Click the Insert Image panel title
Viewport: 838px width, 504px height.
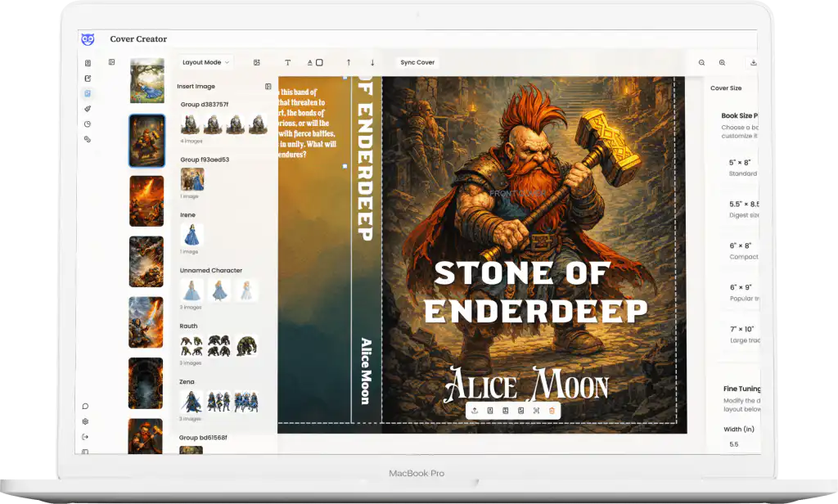click(196, 86)
